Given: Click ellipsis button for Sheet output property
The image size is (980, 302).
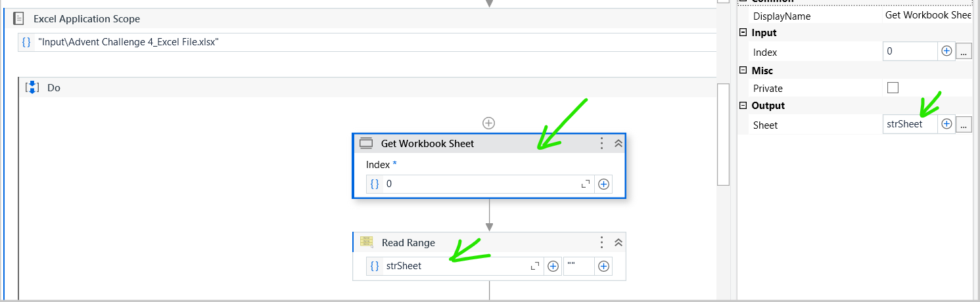Looking at the screenshot, I should click(963, 124).
